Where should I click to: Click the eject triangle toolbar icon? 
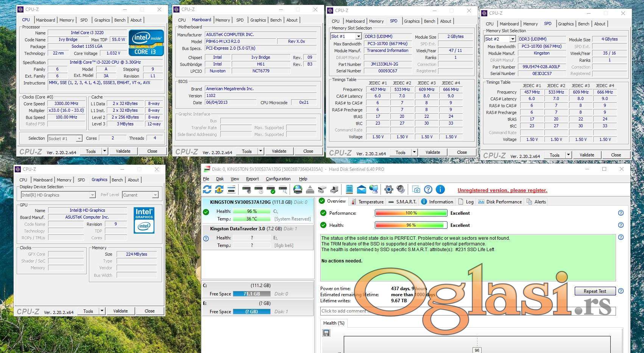pyautogui.click(x=310, y=189)
